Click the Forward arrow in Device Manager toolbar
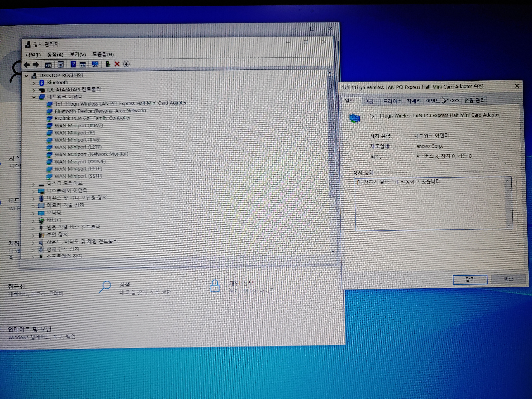This screenshot has height=399, width=532. 36,65
